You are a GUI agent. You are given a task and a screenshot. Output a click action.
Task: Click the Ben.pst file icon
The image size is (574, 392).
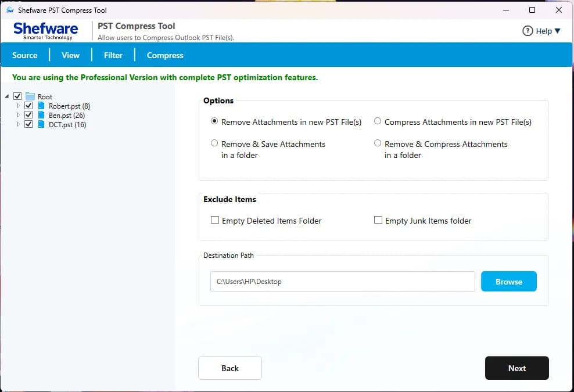coord(41,115)
